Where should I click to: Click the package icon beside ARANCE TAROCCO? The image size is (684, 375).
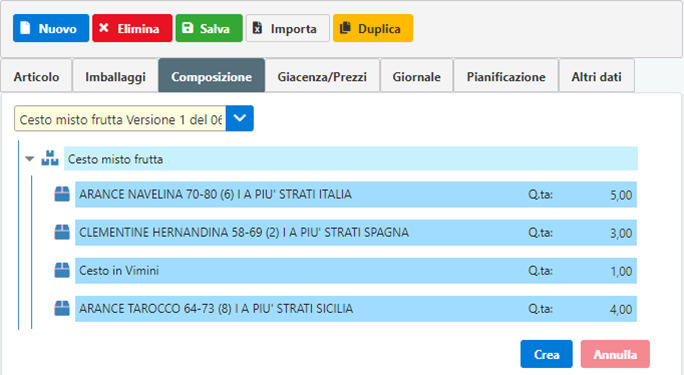[x=62, y=308]
